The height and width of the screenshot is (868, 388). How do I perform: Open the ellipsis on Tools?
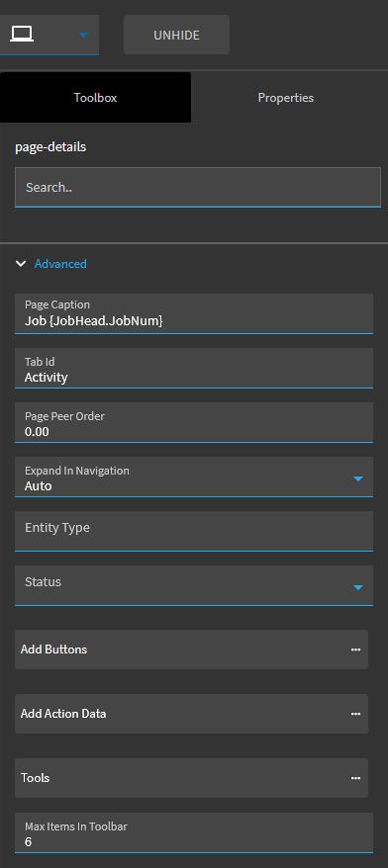pyautogui.click(x=356, y=778)
